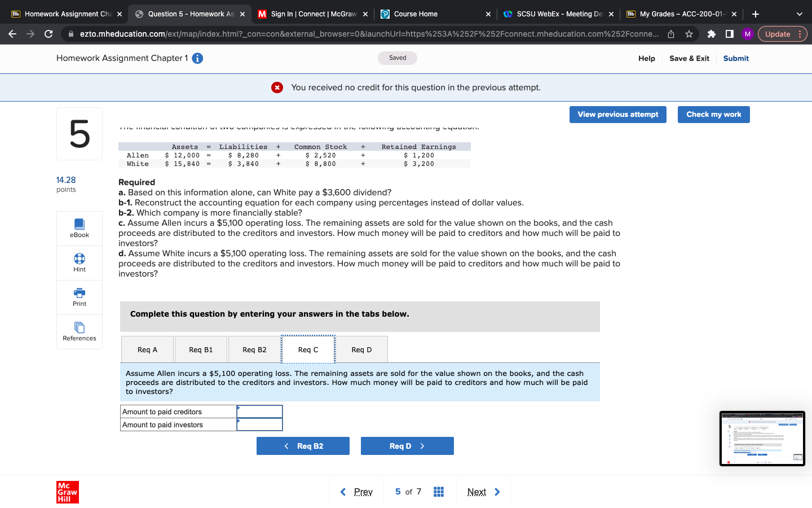Click the Chrome Update button

point(778,34)
